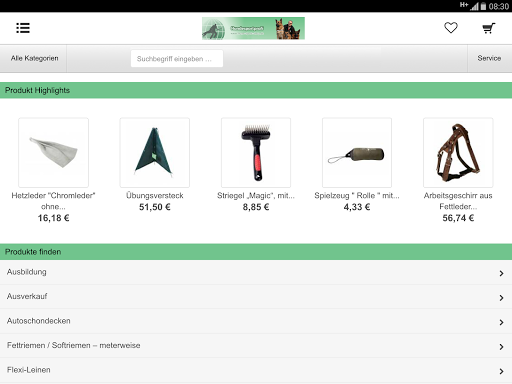The height and width of the screenshot is (384, 512).
Task: Open the Arbeitsgeschirr aus Fettleder link
Action: point(458,201)
